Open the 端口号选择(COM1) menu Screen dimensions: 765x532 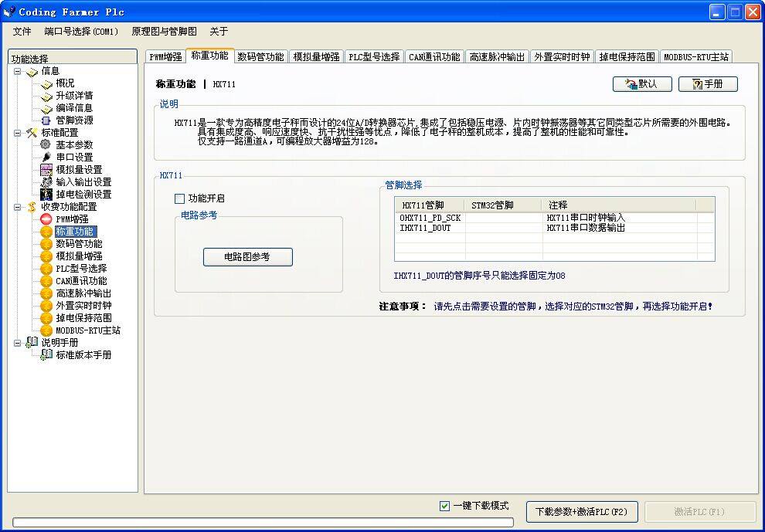point(81,32)
